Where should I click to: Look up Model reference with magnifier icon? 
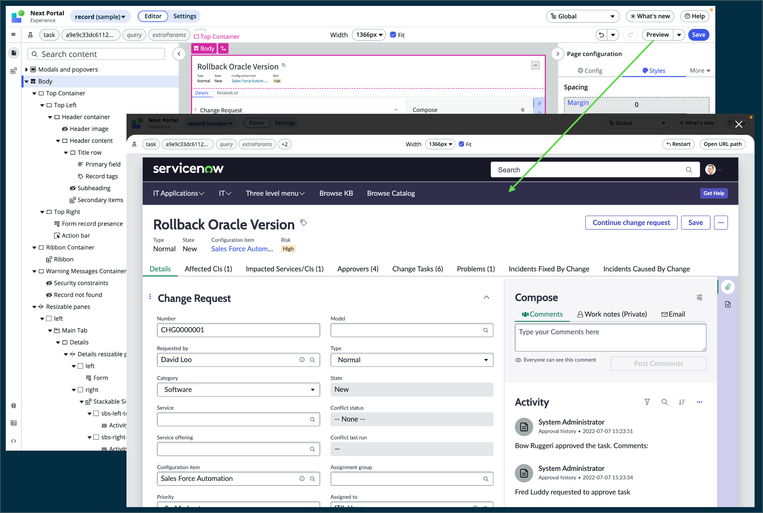(x=485, y=330)
